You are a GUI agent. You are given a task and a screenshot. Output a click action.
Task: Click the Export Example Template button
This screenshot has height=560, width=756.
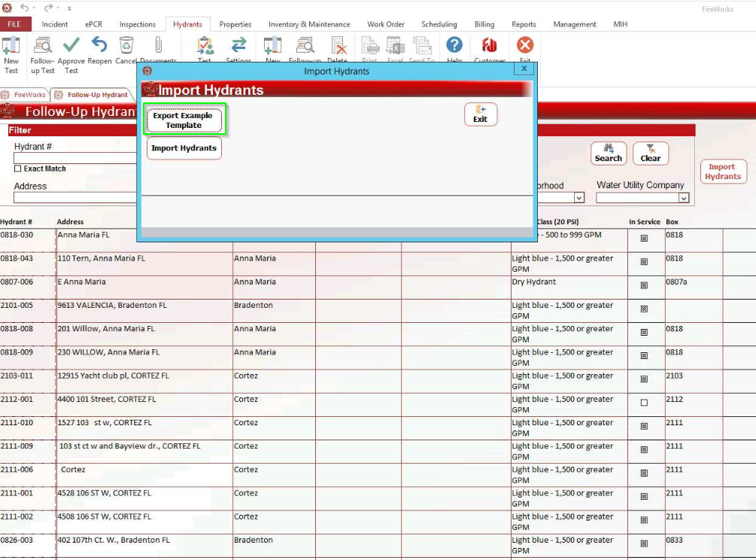tap(184, 120)
